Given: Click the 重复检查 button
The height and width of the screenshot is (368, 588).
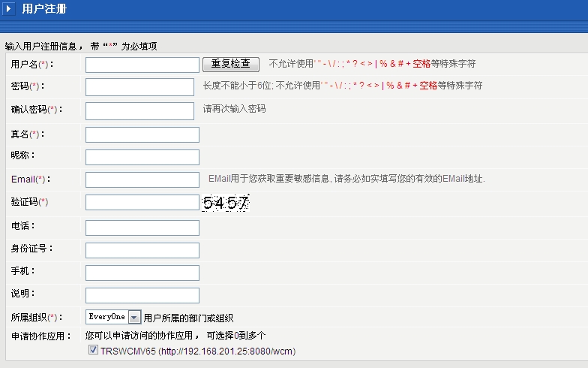Looking at the screenshot, I should pos(231,65).
